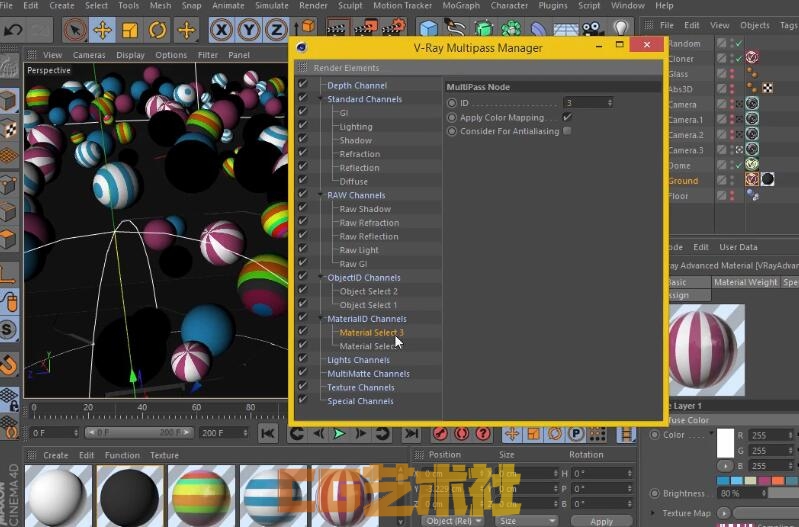Adjust the ID value stepper

pyautogui.click(x=609, y=103)
